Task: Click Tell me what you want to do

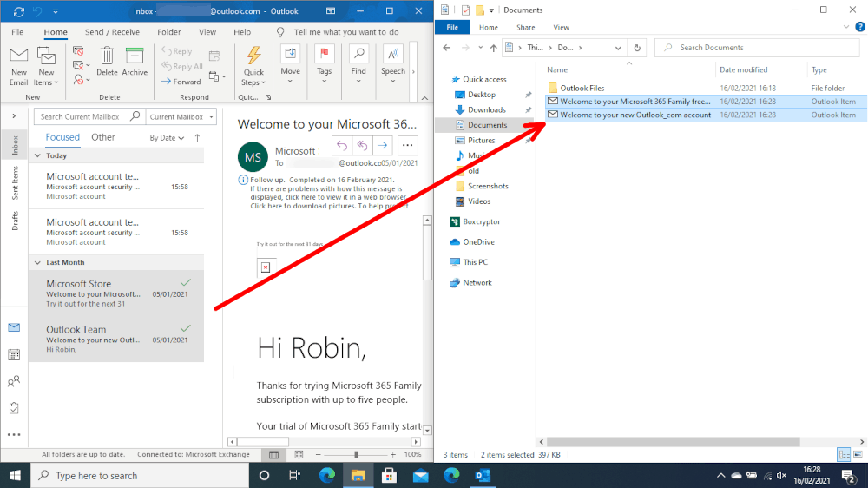Action: coord(346,32)
